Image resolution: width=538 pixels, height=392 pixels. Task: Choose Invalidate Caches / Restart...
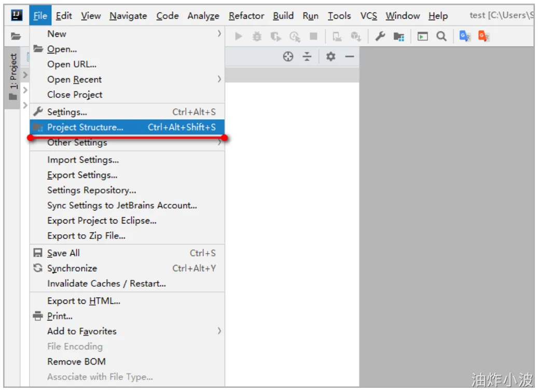coord(127,283)
